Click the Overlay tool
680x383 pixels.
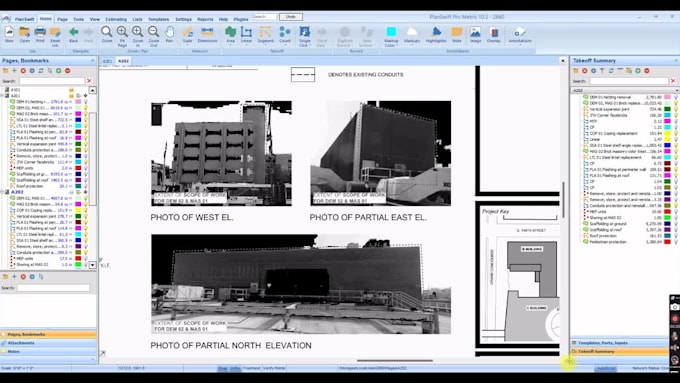[x=494, y=34]
